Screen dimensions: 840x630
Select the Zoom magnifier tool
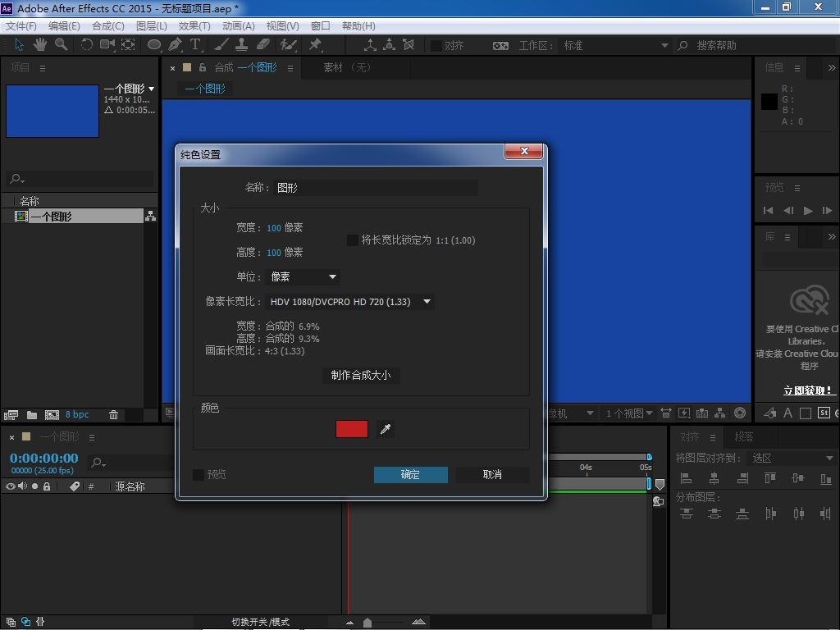pos(61,45)
